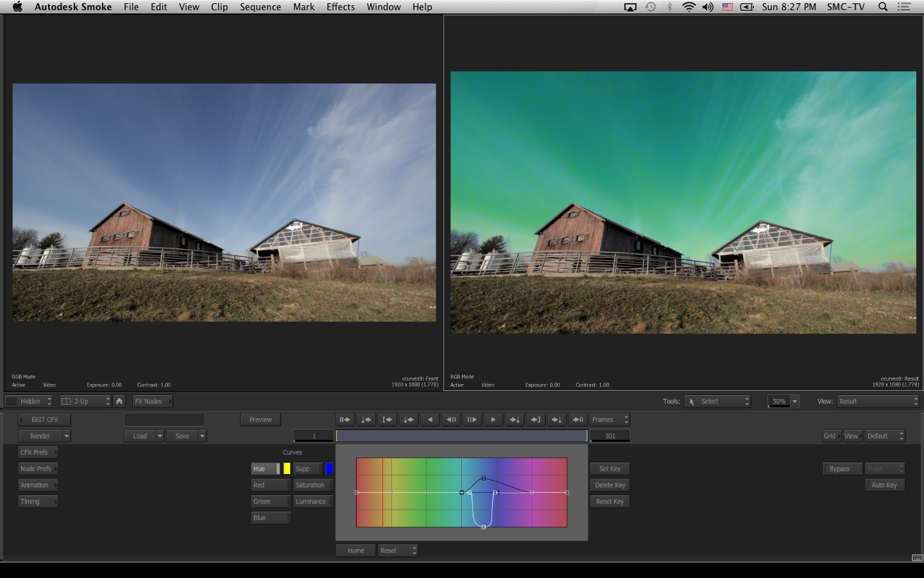
Task: Step back one frame
Action: [x=451, y=419]
